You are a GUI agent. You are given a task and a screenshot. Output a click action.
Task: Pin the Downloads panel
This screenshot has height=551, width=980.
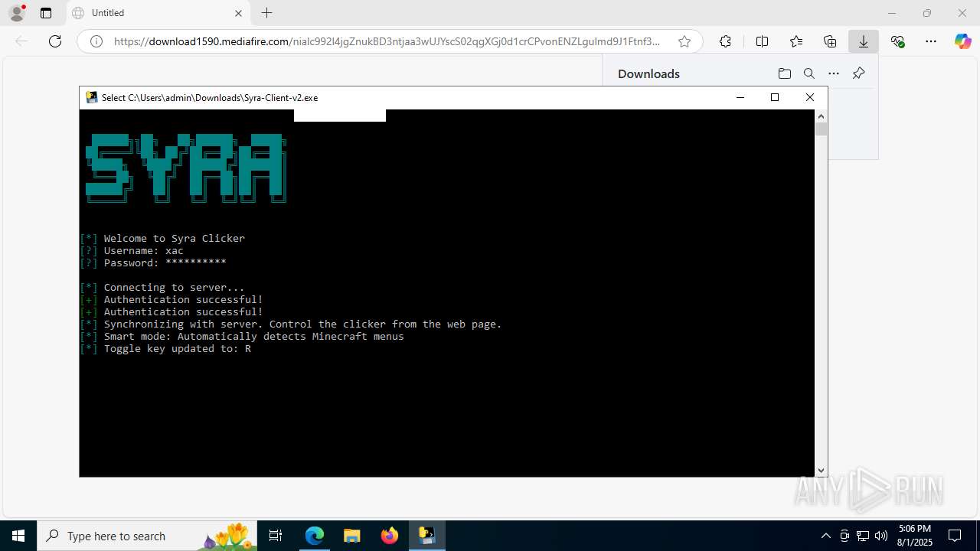(x=858, y=73)
